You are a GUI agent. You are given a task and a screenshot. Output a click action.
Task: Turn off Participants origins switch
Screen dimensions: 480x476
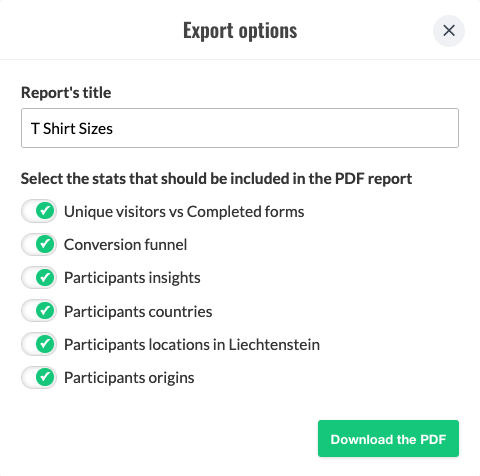click(x=39, y=377)
